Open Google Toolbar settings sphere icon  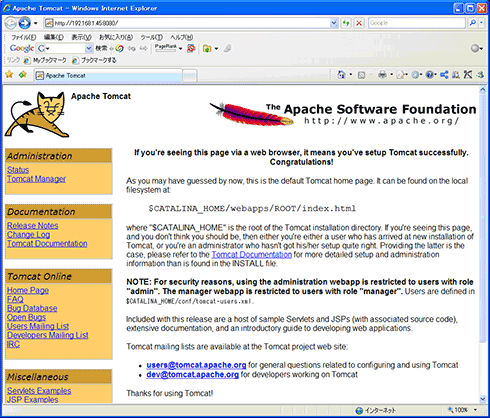click(x=475, y=49)
